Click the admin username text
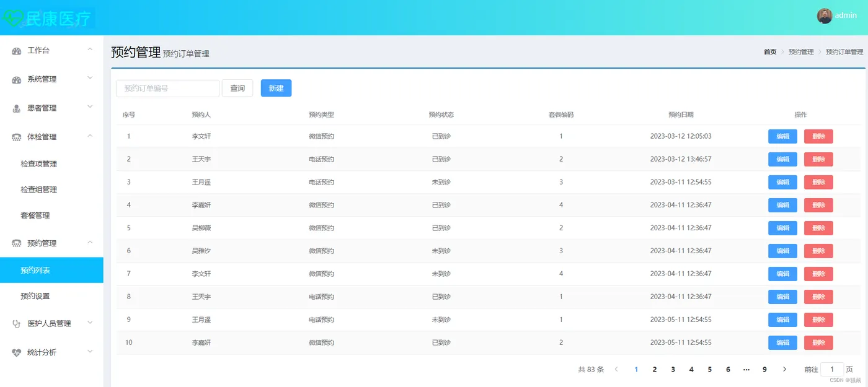Screen dimensions: 868x387 pyautogui.click(x=846, y=15)
